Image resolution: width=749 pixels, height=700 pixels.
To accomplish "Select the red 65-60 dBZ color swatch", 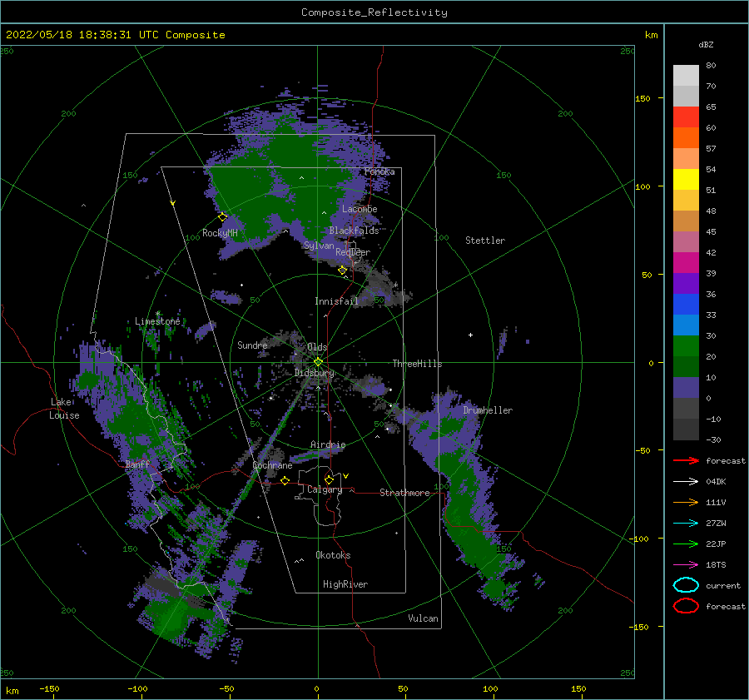I will (686, 117).
